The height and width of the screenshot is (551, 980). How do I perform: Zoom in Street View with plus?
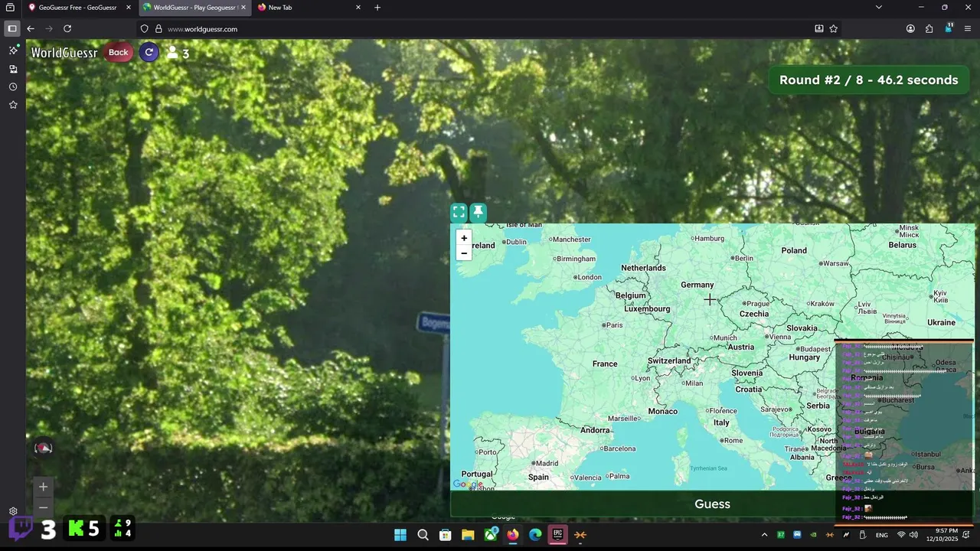(44, 487)
